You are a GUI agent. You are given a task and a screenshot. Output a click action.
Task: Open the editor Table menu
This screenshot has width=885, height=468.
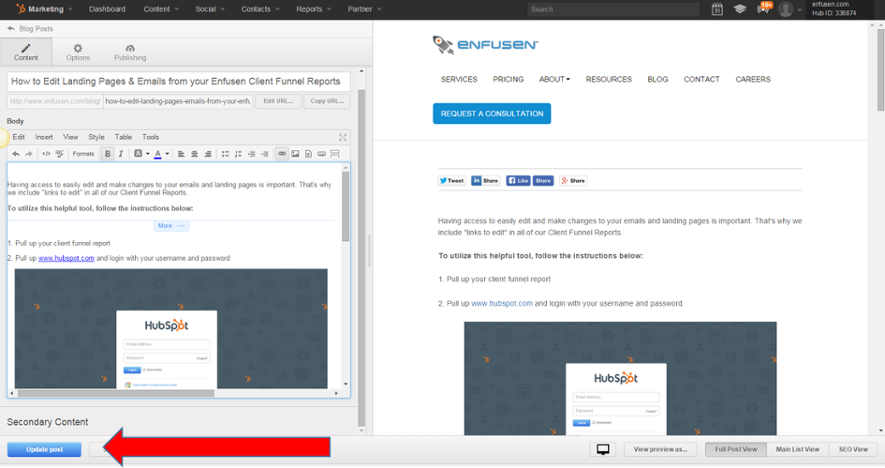(123, 137)
